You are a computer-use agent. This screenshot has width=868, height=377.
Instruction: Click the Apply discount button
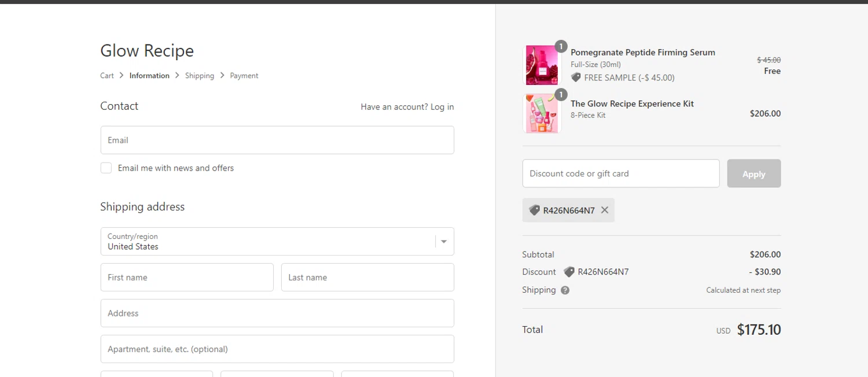pyautogui.click(x=754, y=173)
